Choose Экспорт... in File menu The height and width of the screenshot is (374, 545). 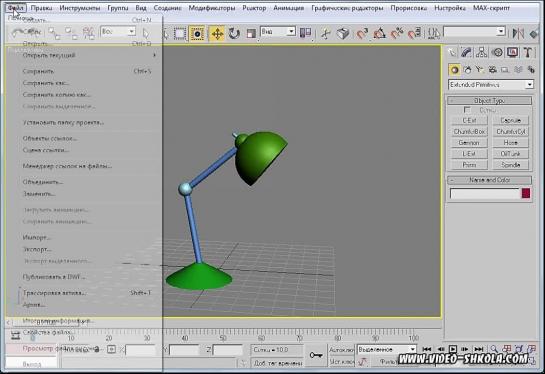pos(37,249)
